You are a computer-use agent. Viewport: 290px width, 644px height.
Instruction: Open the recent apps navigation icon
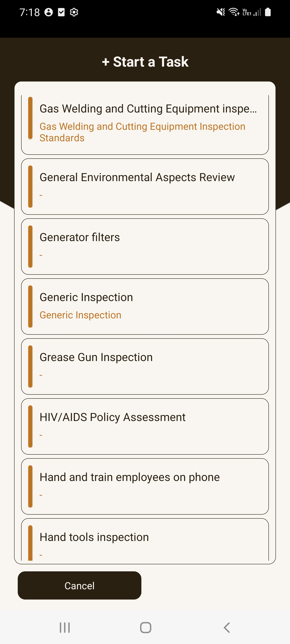(65, 627)
